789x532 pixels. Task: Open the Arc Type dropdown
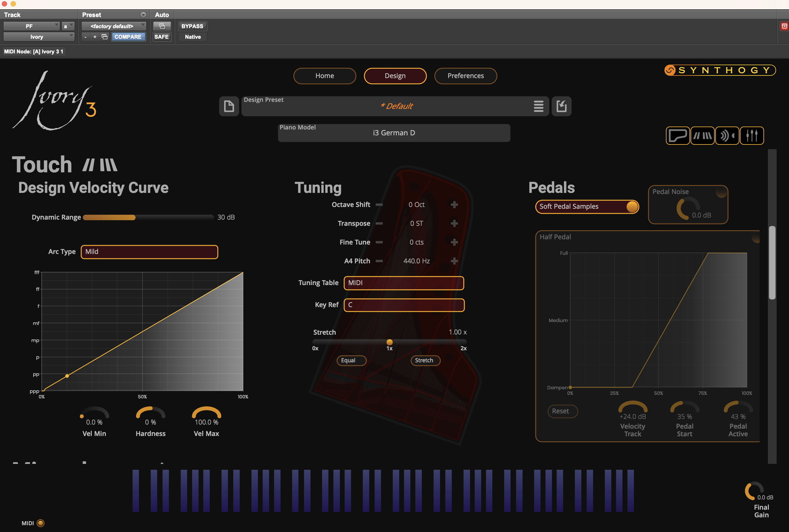point(149,252)
